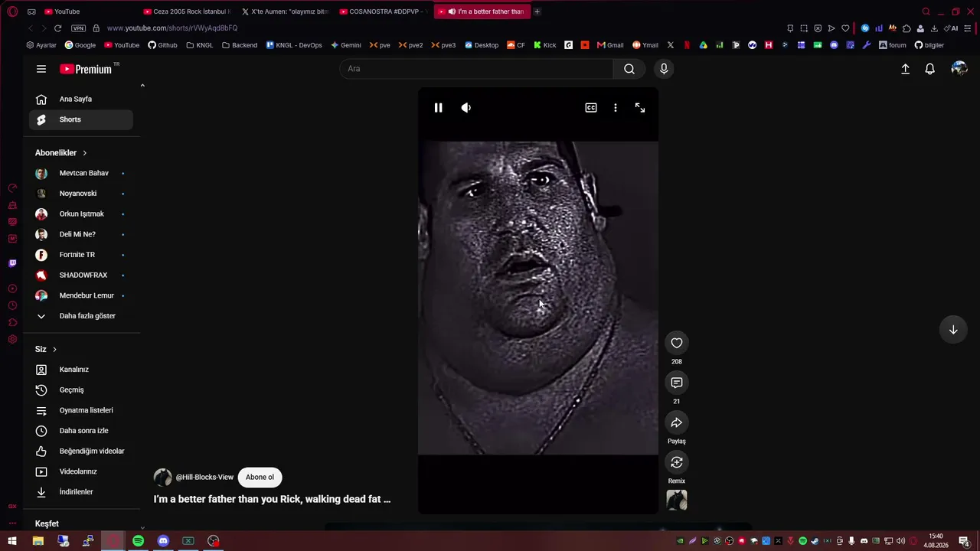The image size is (980, 551).
Task: Open the Hill-Blocks-View channel avatar
Action: point(163,478)
